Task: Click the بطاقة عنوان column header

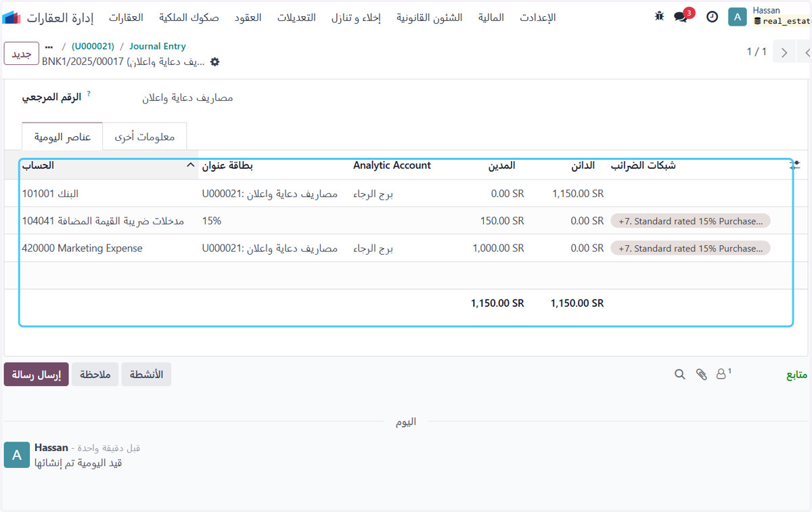Action: point(227,165)
